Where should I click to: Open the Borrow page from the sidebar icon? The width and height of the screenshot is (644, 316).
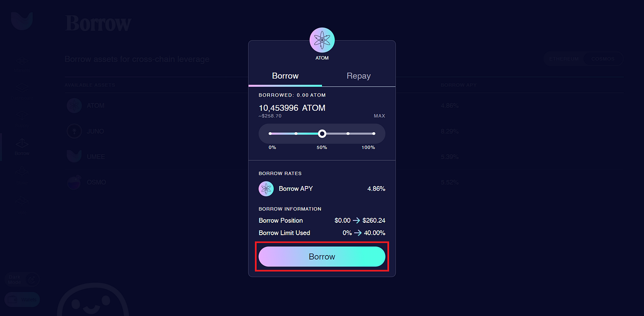(x=22, y=146)
